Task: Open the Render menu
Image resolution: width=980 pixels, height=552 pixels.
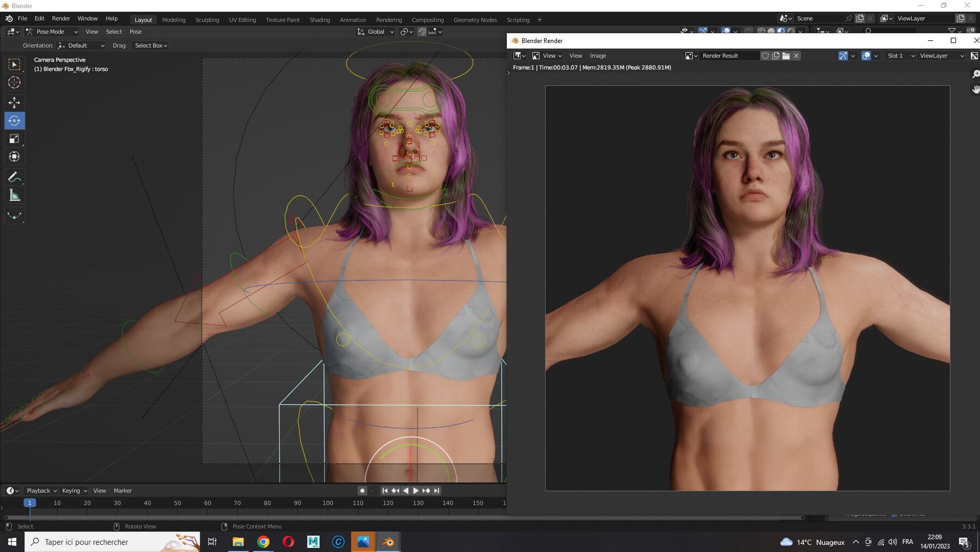Action: [61, 19]
